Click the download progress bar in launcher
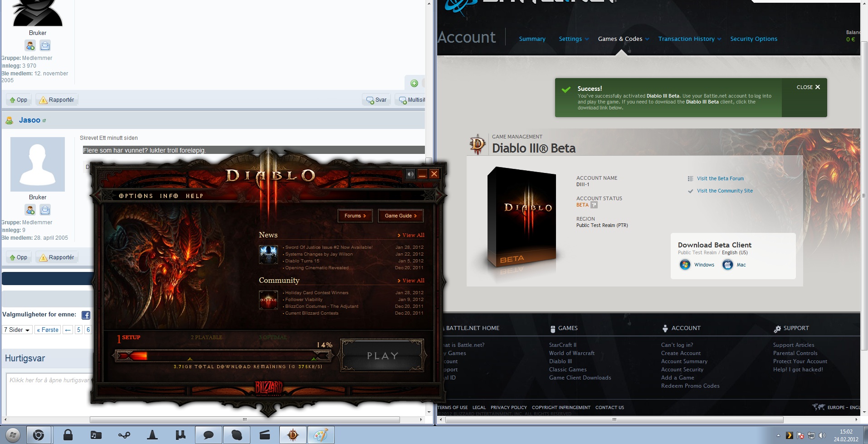868x444 pixels. (x=222, y=356)
